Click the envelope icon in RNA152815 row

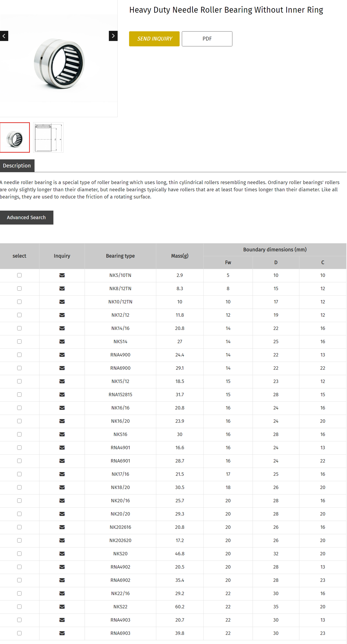[62, 395]
